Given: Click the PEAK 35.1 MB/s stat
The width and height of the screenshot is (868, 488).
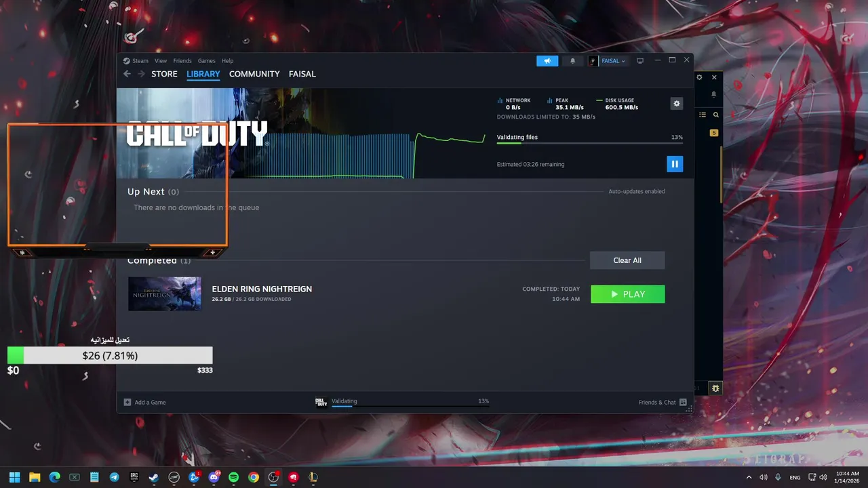Looking at the screenshot, I should point(566,104).
